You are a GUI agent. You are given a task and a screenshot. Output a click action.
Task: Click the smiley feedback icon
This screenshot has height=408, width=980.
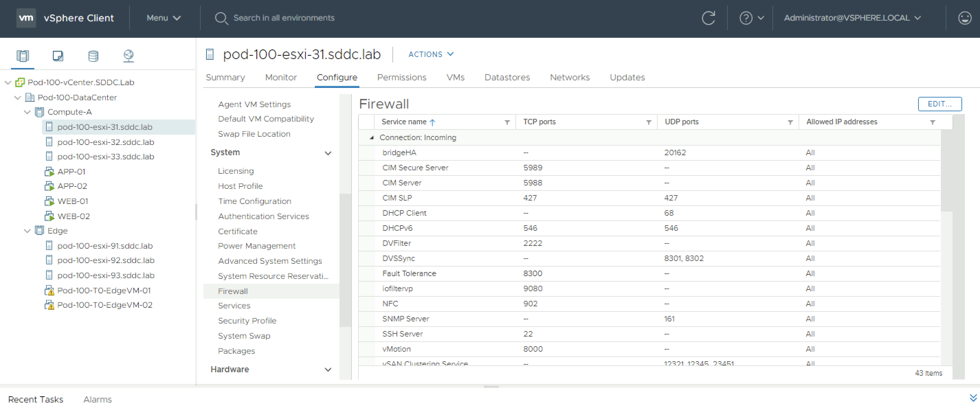(965, 18)
